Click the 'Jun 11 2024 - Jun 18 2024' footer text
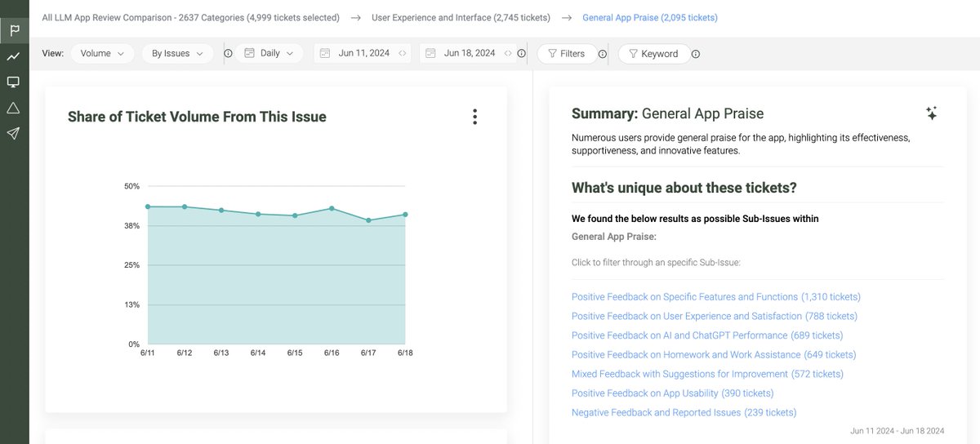Image resolution: width=980 pixels, height=444 pixels. coord(897,430)
